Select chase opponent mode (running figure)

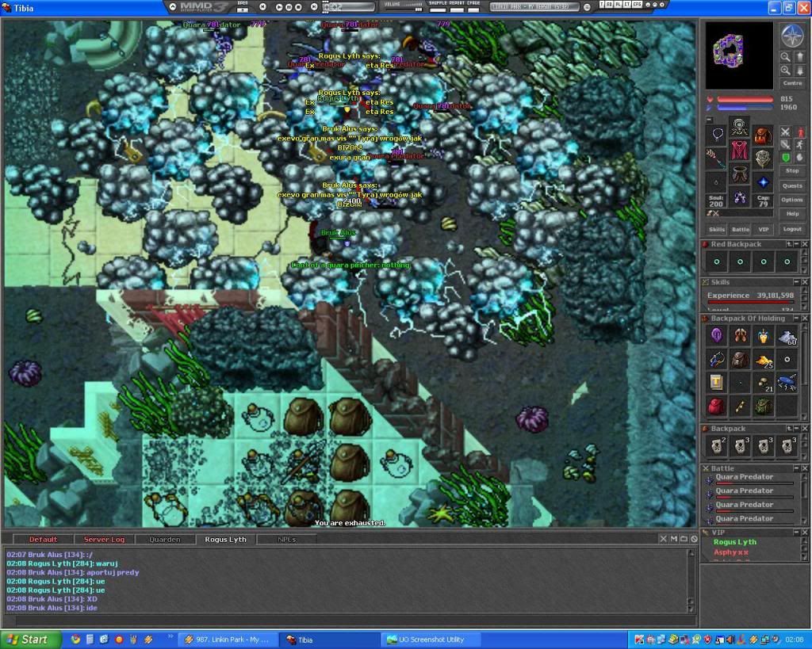(x=799, y=145)
